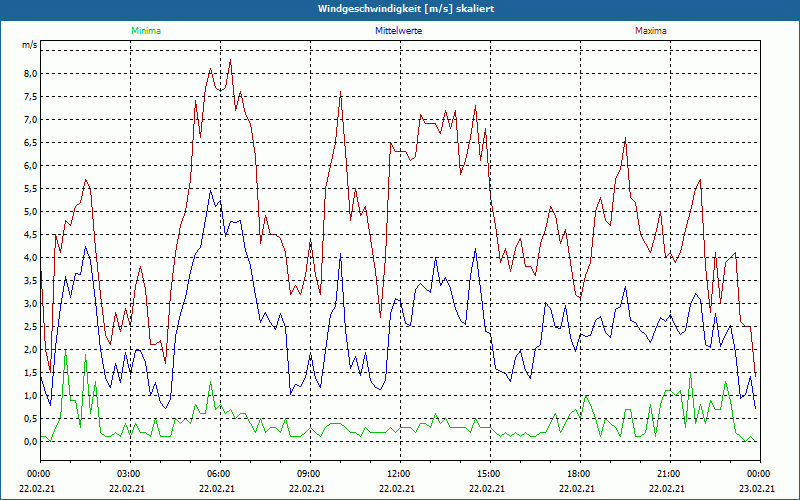Viewport: 800px width, 500px height.
Task: Click the blue Mittelwerte peak near 05:40
Action: 210,190
